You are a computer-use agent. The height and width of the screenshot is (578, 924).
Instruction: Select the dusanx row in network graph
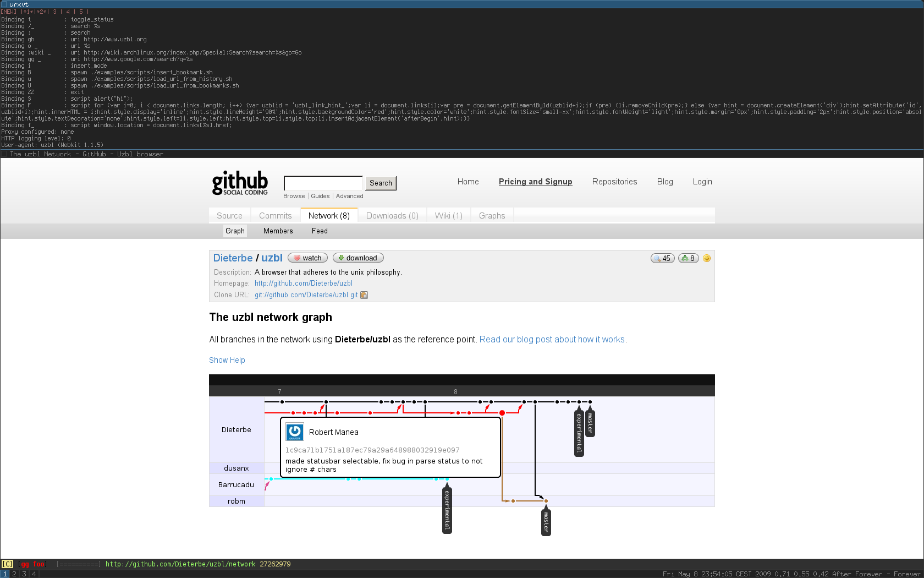[237, 468]
